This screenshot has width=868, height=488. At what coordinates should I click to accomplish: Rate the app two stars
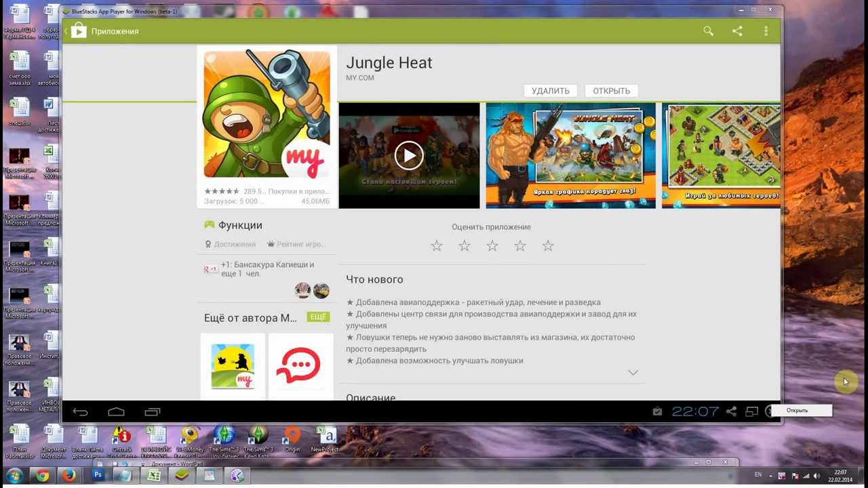(x=465, y=246)
